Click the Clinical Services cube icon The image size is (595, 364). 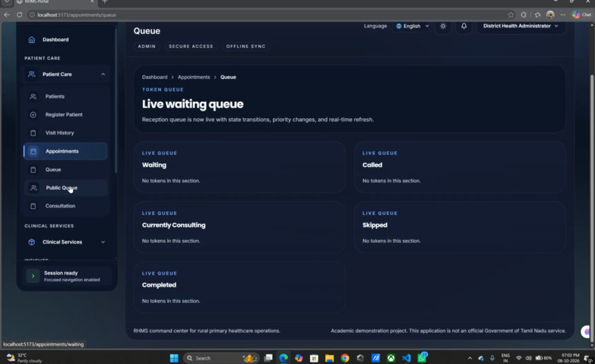pyautogui.click(x=32, y=241)
